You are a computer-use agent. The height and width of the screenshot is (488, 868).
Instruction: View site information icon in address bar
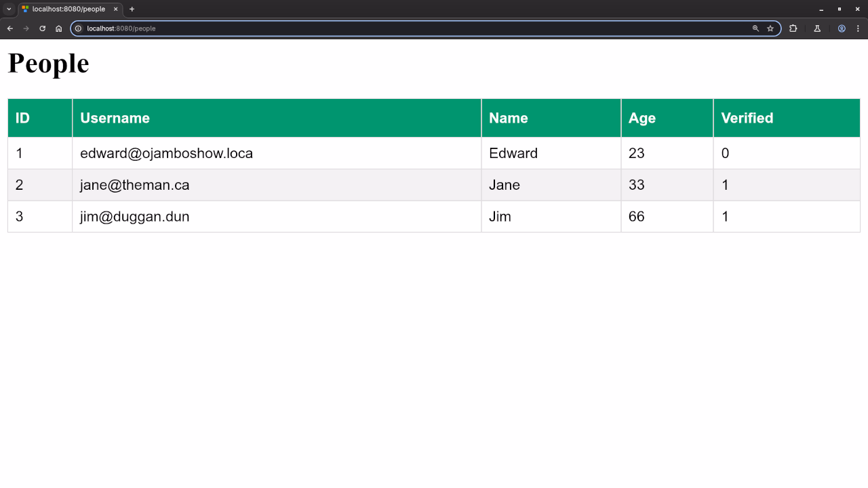[x=78, y=28]
